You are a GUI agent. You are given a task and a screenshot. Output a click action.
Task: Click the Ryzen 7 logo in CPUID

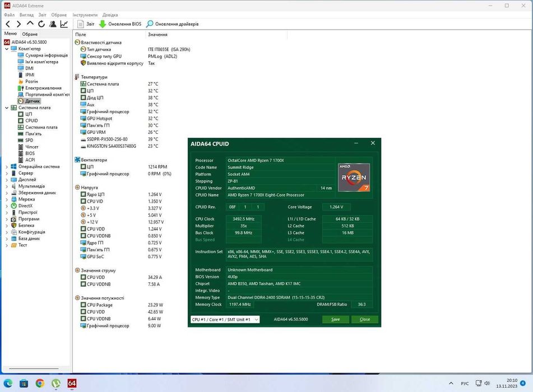pyautogui.click(x=354, y=178)
